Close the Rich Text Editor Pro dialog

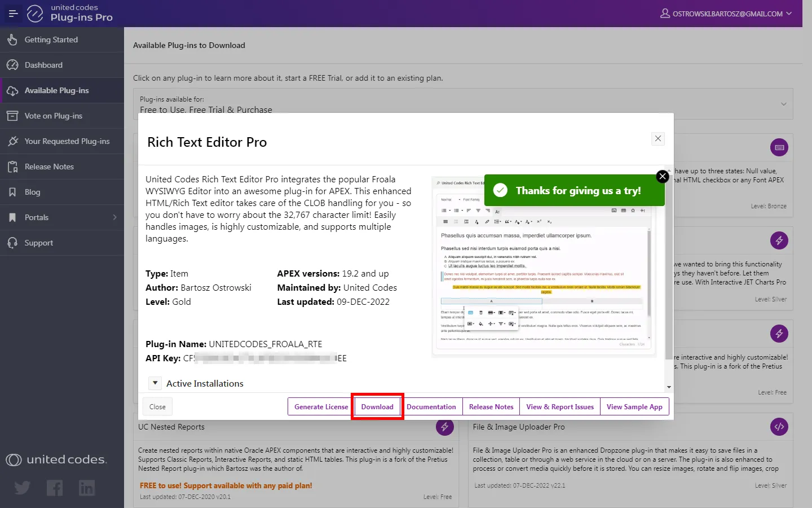coord(657,139)
